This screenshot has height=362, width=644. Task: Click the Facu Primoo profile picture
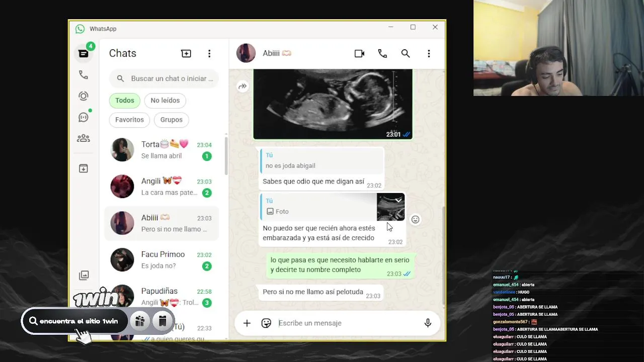pos(122,260)
